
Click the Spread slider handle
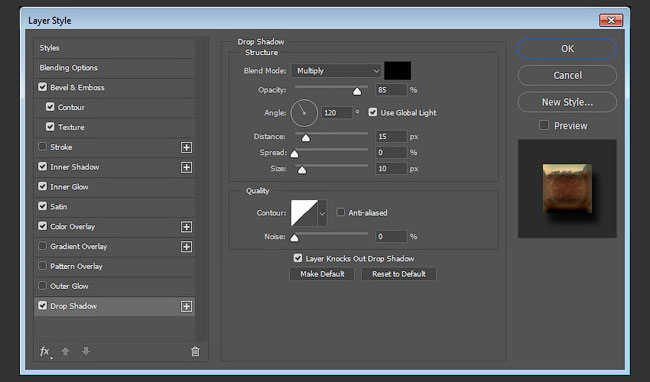pos(294,154)
